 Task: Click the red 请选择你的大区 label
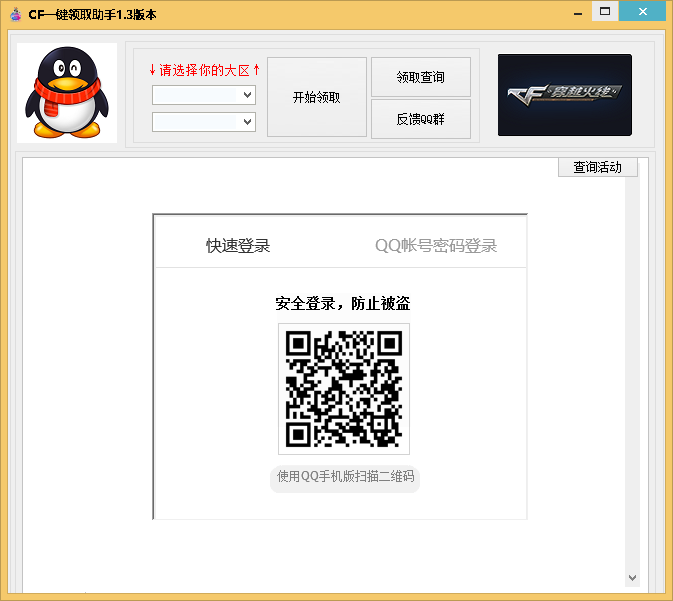(x=204, y=70)
